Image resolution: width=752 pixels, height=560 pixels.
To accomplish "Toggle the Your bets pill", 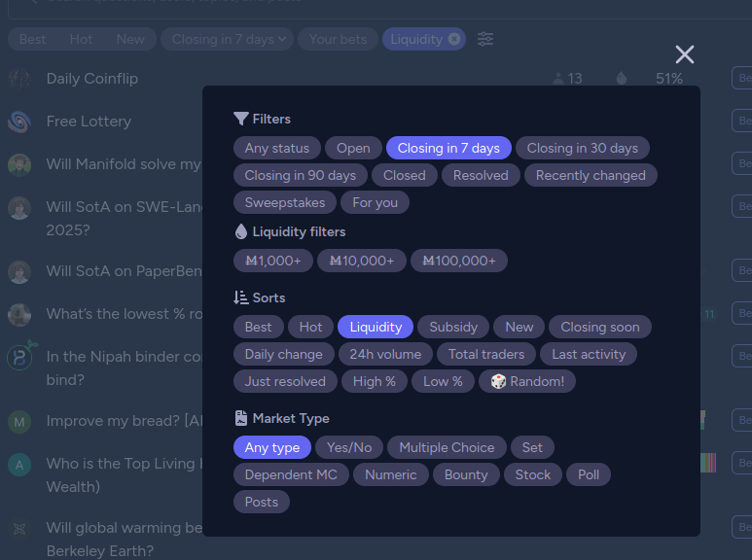I will [338, 39].
